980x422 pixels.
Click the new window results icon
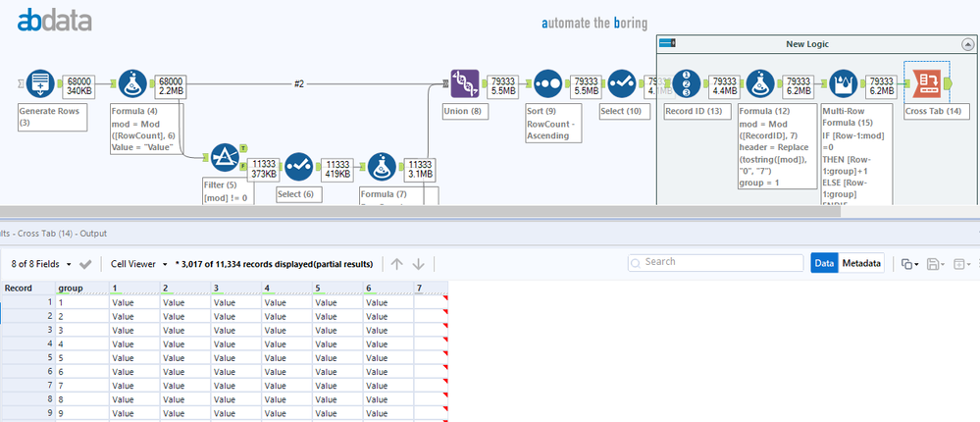point(958,264)
